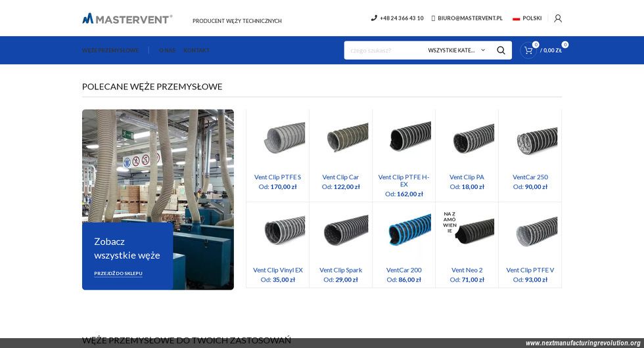The width and height of the screenshot is (644, 348).
Task: Click the price Od: 86,00 zł
Action: tap(403, 280)
